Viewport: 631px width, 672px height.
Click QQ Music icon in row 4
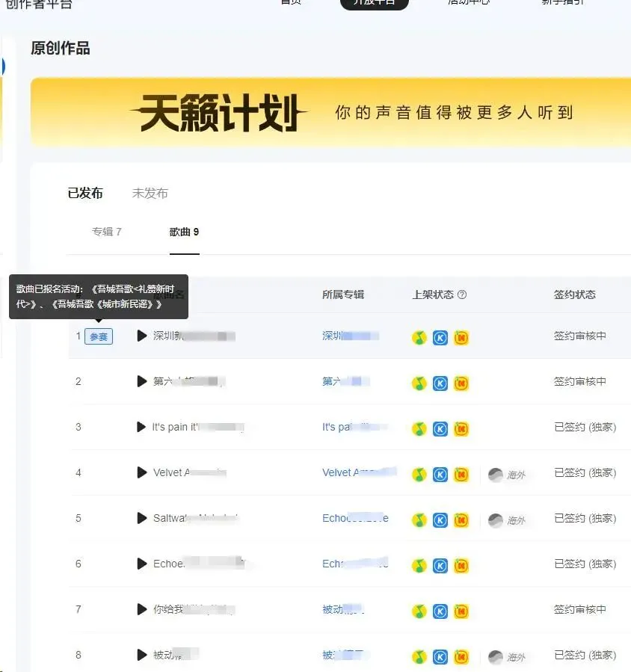tap(419, 475)
